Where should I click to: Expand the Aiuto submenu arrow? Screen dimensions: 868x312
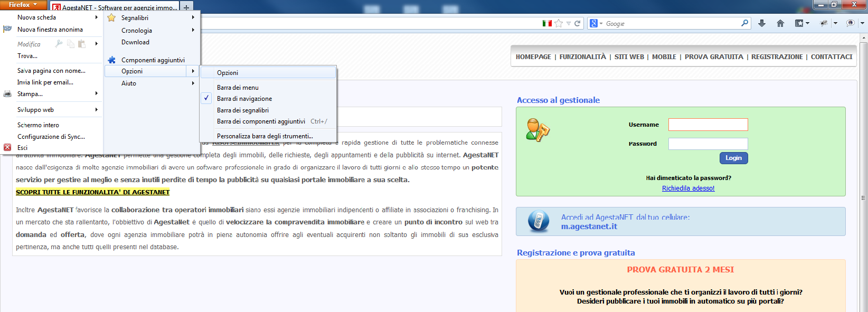pyautogui.click(x=193, y=83)
